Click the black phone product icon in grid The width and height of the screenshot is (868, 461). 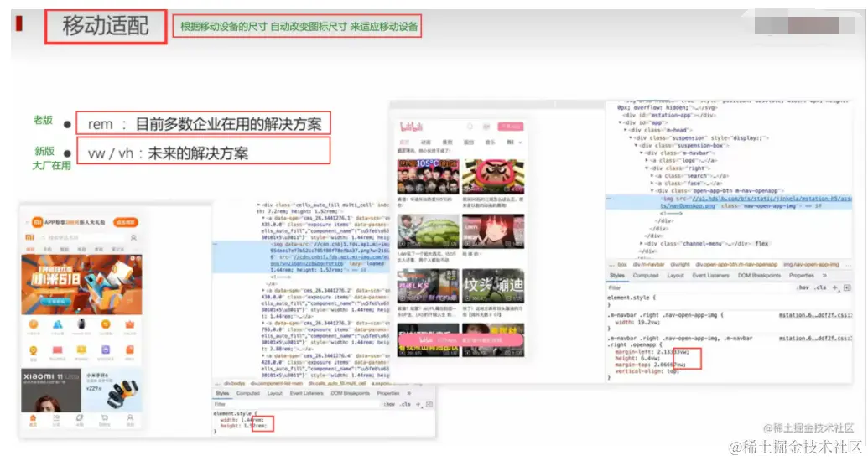[81, 324]
